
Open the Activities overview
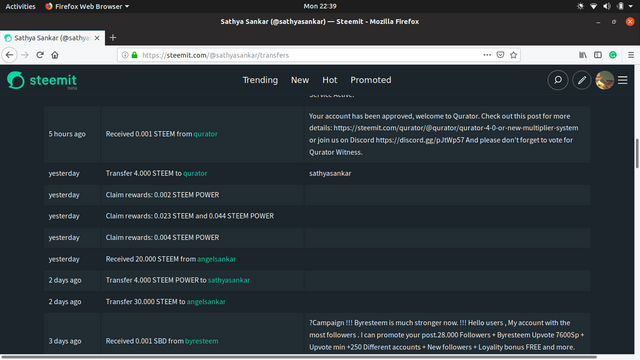pyautogui.click(x=20, y=6)
